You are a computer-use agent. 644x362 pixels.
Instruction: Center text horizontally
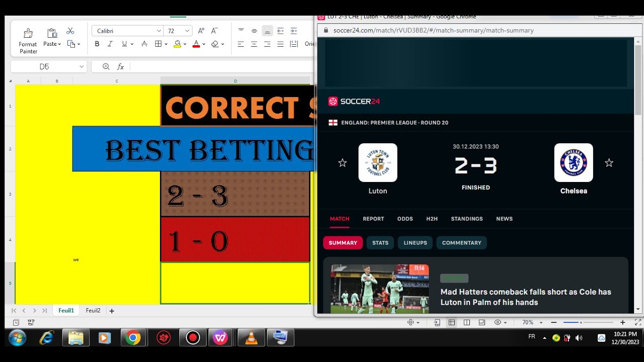(x=254, y=44)
